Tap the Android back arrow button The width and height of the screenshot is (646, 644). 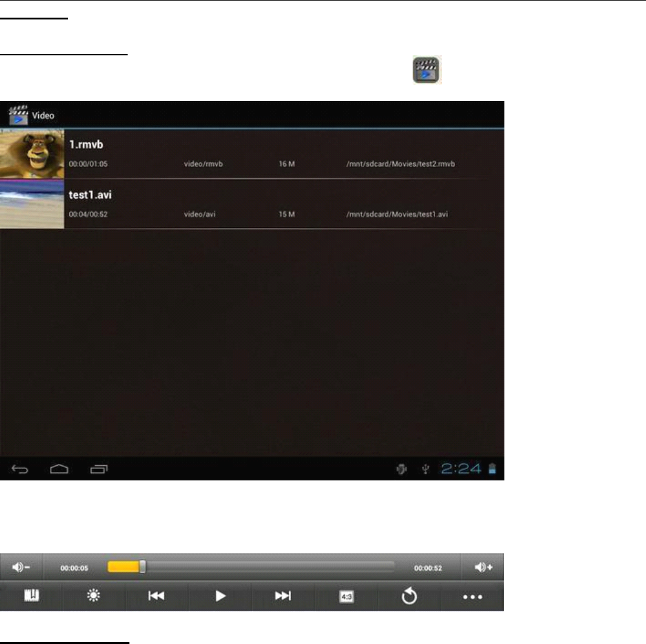click(20, 469)
